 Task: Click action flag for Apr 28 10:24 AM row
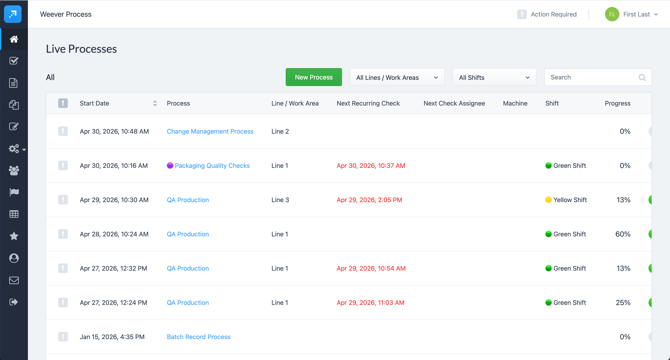pos(63,234)
